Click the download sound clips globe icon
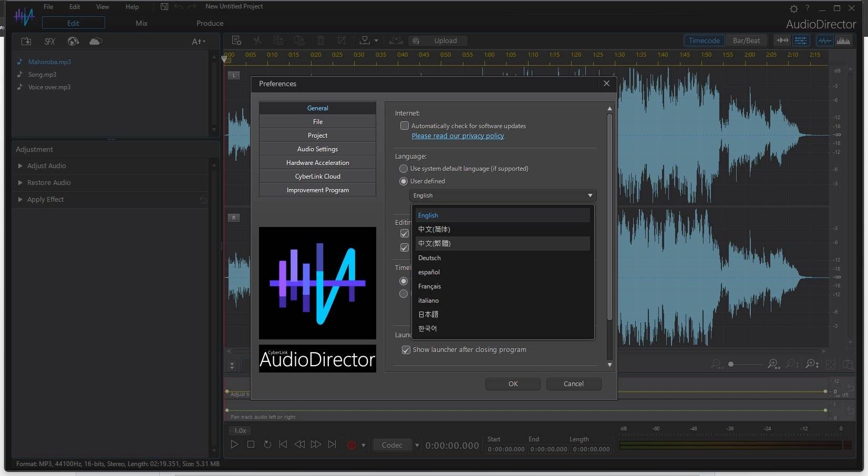This screenshot has height=476, width=868. [x=73, y=41]
